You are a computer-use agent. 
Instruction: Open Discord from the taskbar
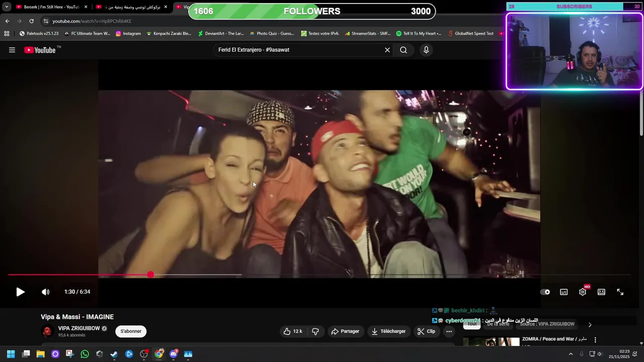[x=174, y=354]
